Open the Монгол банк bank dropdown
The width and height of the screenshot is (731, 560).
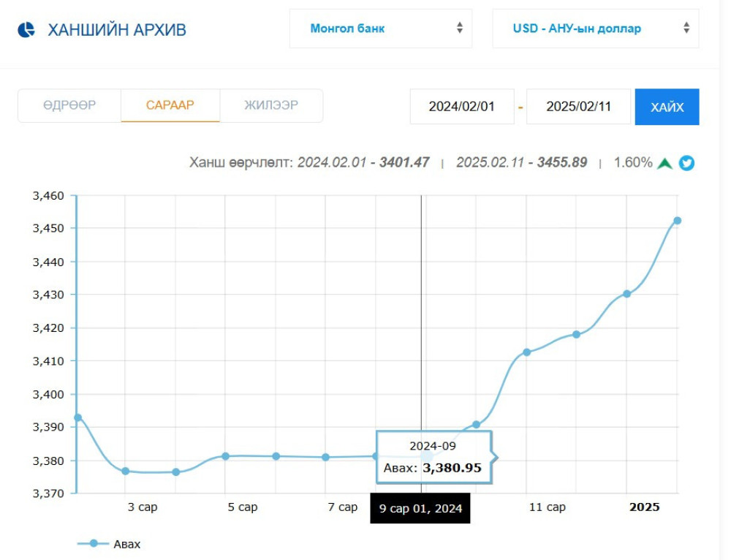coord(380,29)
